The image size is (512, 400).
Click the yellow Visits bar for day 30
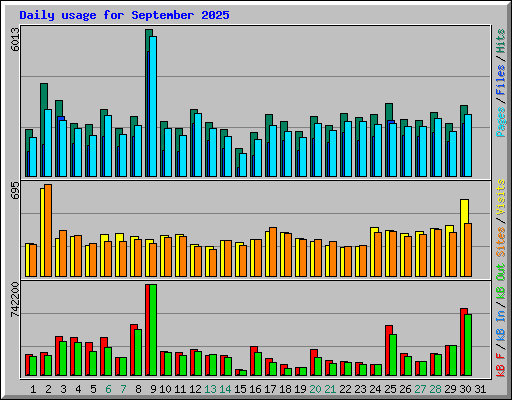click(x=464, y=212)
